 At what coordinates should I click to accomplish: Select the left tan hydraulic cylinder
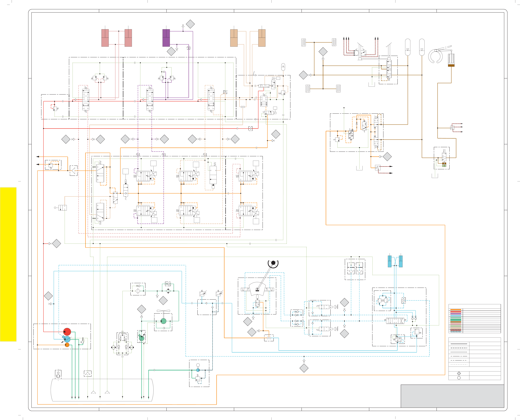click(x=234, y=38)
